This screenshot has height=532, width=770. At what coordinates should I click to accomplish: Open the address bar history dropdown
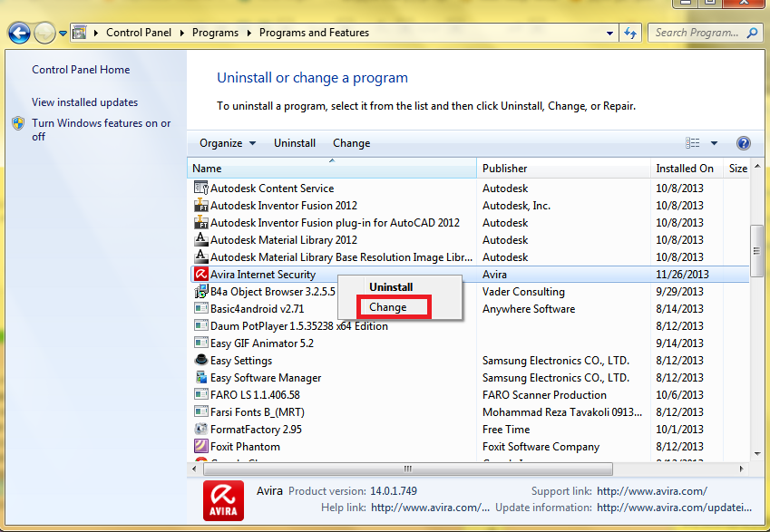[610, 34]
